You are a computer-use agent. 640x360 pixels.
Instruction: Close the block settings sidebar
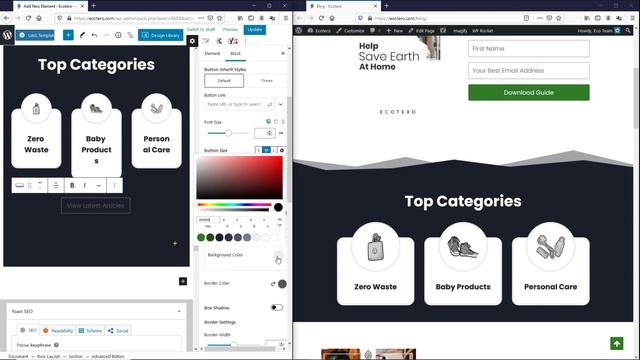pyautogui.click(x=283, y=53)
